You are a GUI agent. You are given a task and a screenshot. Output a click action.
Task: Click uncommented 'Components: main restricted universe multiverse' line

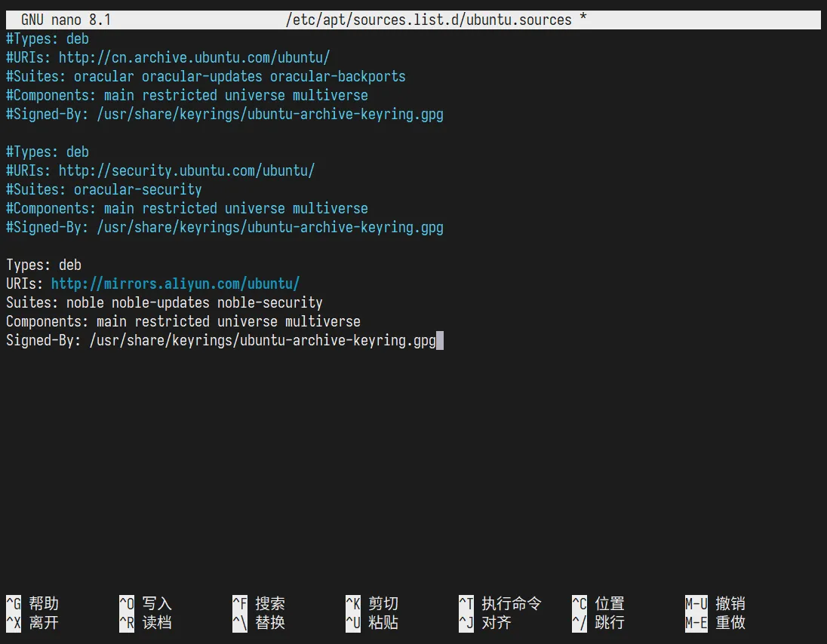coord(183,321)
